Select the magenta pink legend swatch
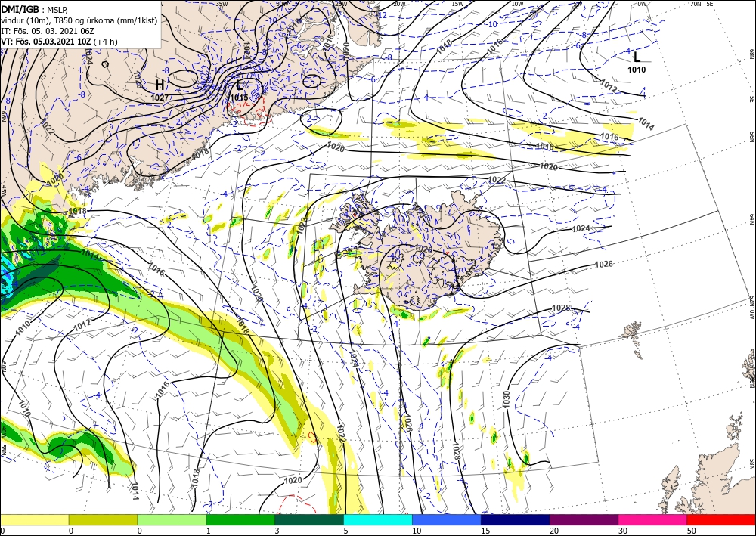This screenshot has width=756, height=536. click(653, 519)
